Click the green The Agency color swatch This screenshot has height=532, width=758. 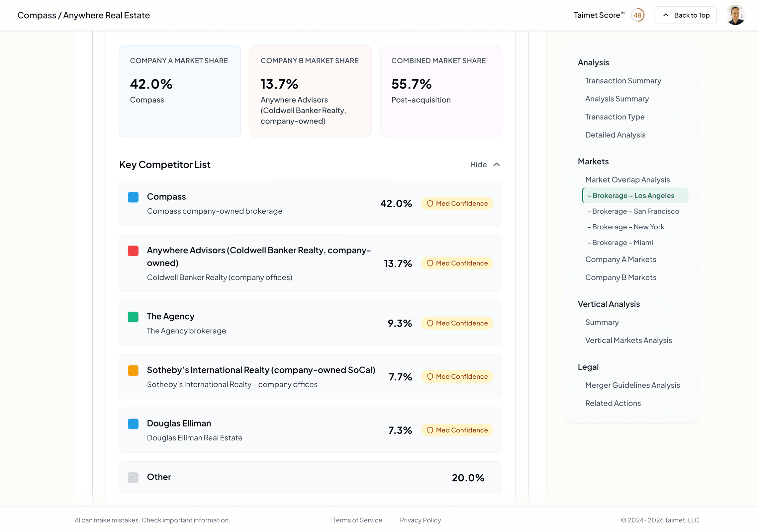point(133,317)
